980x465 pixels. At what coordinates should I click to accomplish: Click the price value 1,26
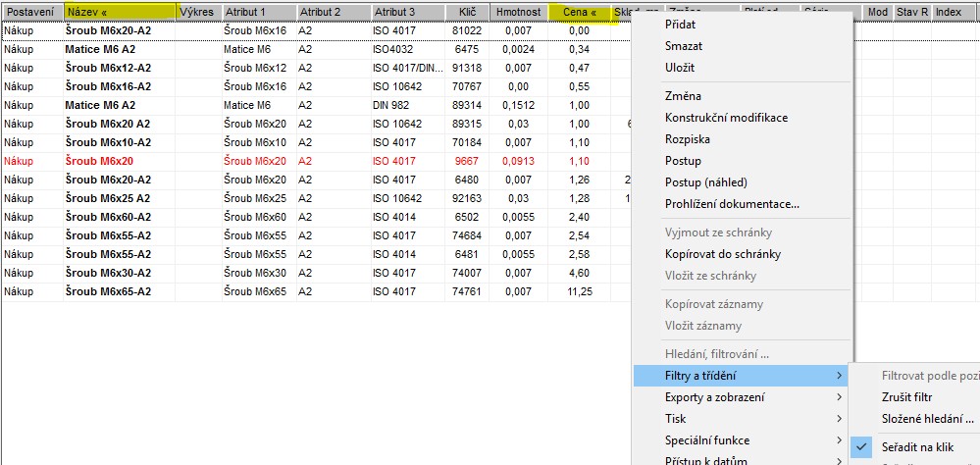tap(580, 180)
